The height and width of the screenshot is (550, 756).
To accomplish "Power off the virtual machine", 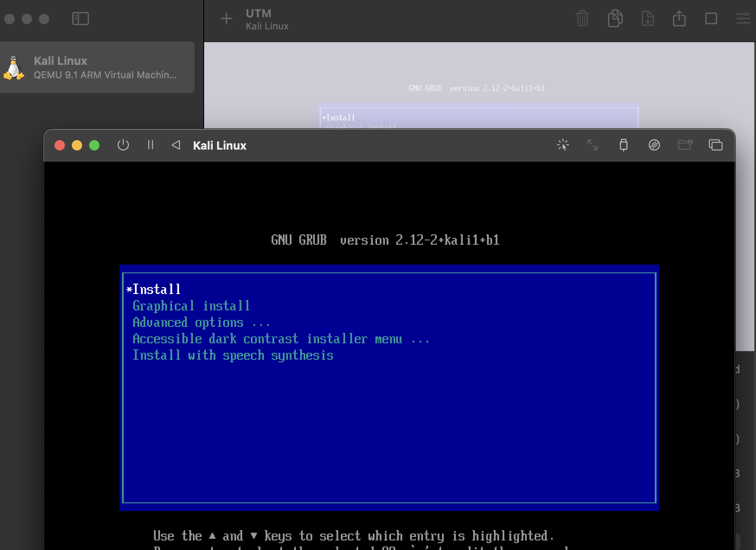I will click(x=123, y=145).
